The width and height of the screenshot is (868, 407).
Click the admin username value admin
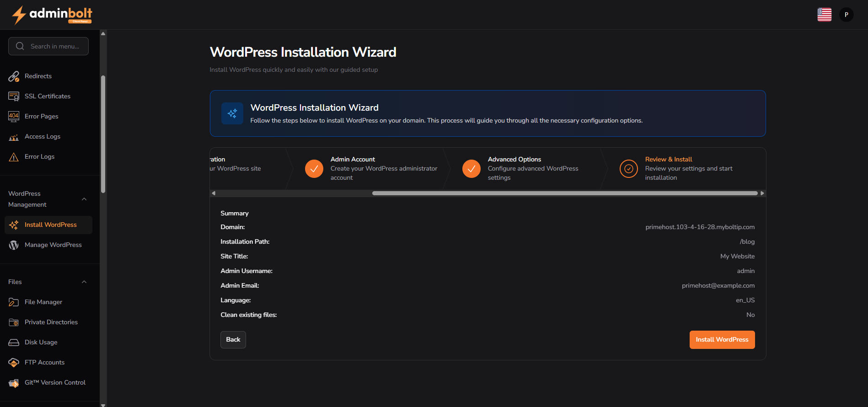coord(746,271)
